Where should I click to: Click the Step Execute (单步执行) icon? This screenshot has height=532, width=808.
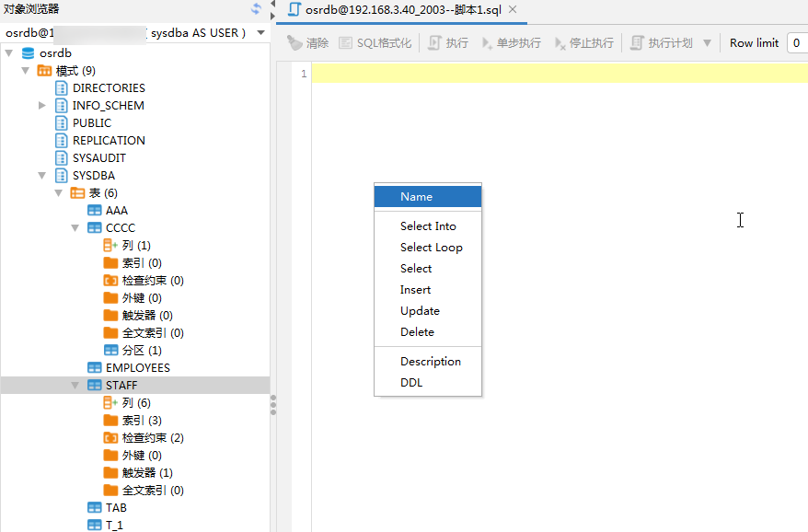488,43
